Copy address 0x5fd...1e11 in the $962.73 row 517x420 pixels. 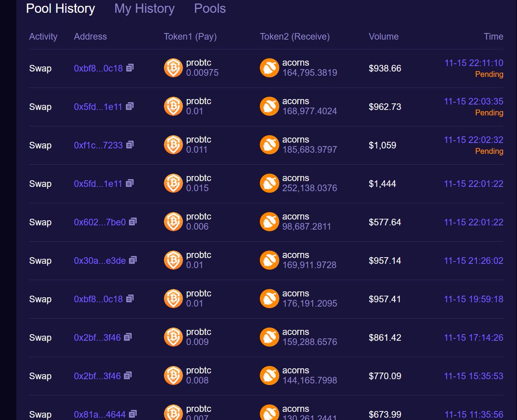pyautogui.click(x=130, y=106)
